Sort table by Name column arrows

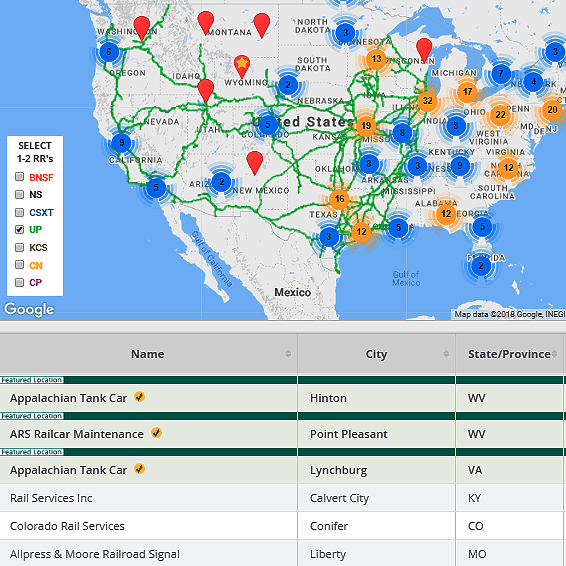click(x=288, y=354)
